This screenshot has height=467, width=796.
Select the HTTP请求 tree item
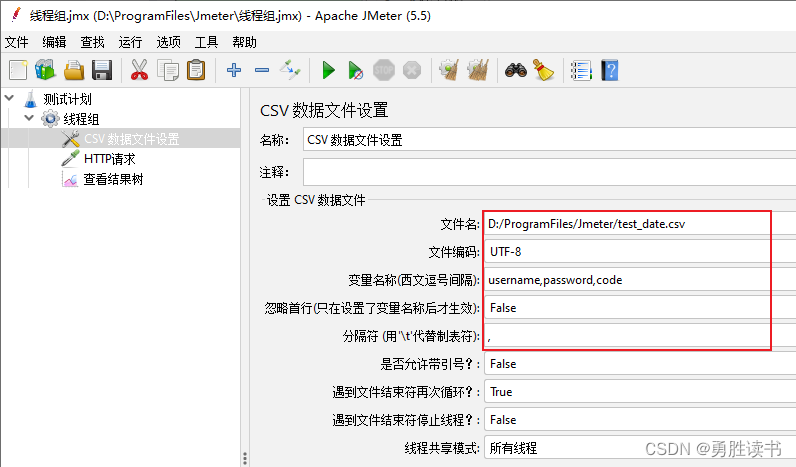point(110,159)
